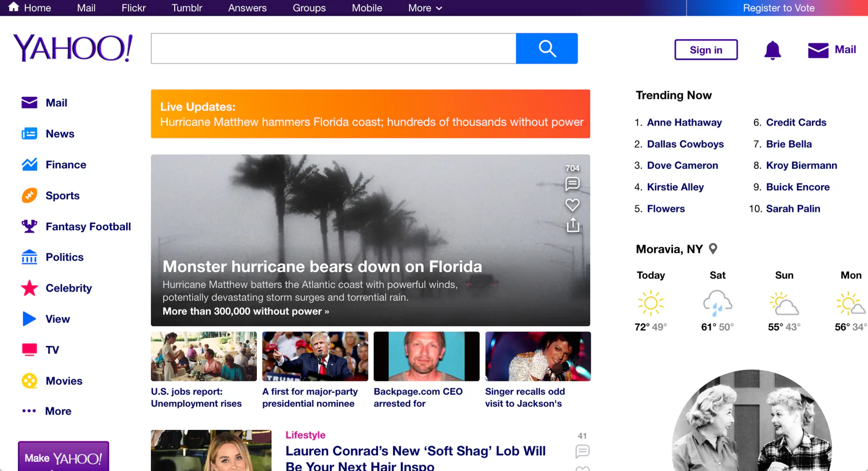
Task: Expand the More dropdown in top bar
Action: (x=425, y=8)
